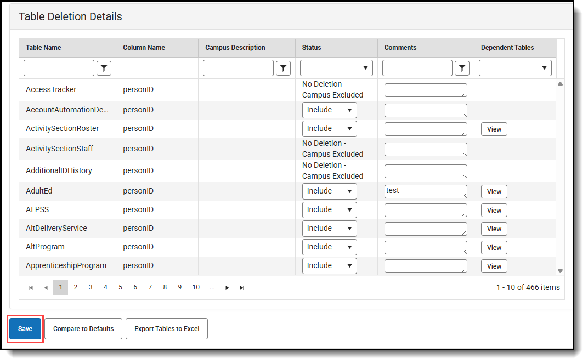
Task: Open the Include dropdown for AdultEd
Action: (329, 191)
